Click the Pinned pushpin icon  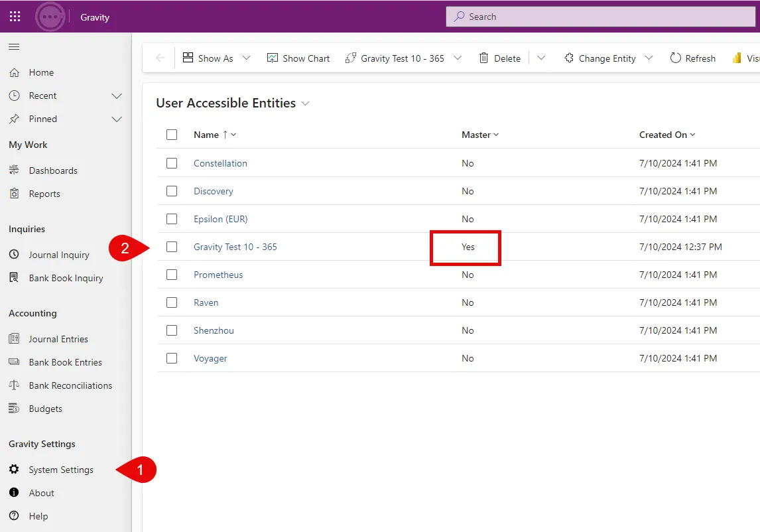point(15,119)
